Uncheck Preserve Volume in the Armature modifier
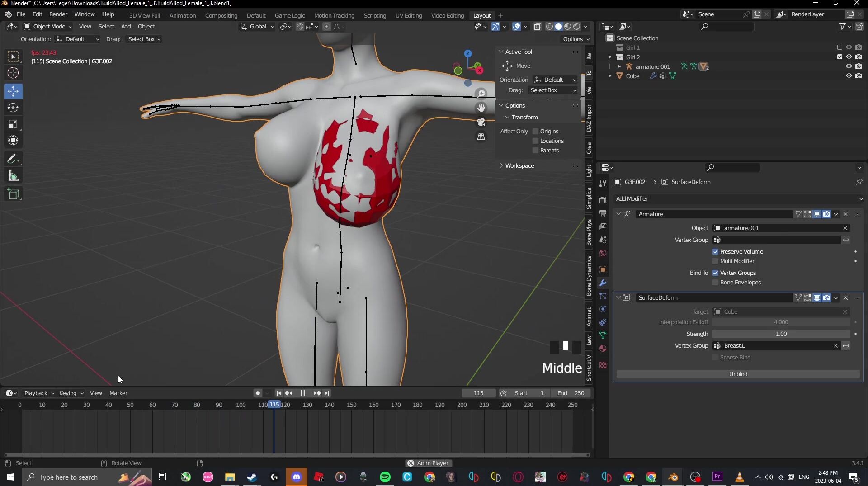Image resolution: width=868 pixels, height=486 pixels. [x=715, y=251]
